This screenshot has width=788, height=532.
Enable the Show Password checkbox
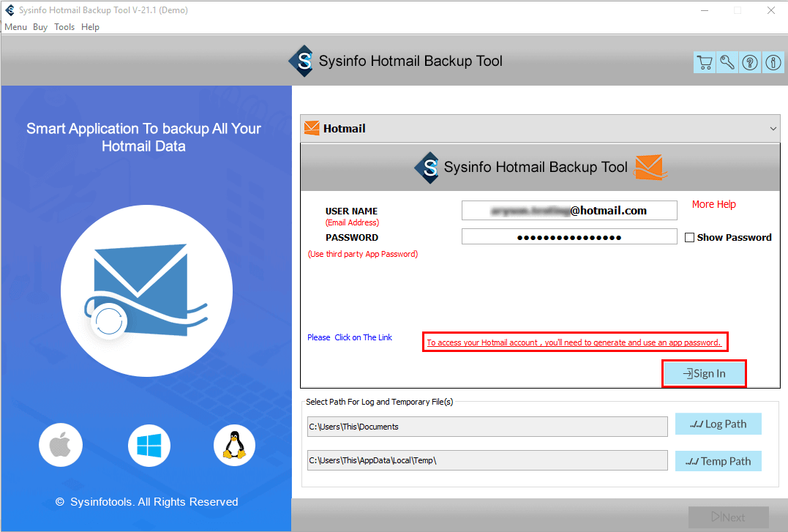(689, 237)
